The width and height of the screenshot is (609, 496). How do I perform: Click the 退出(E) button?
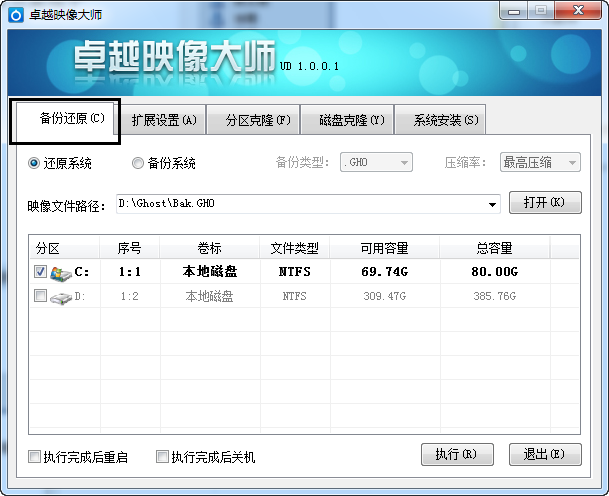point(544,454)
